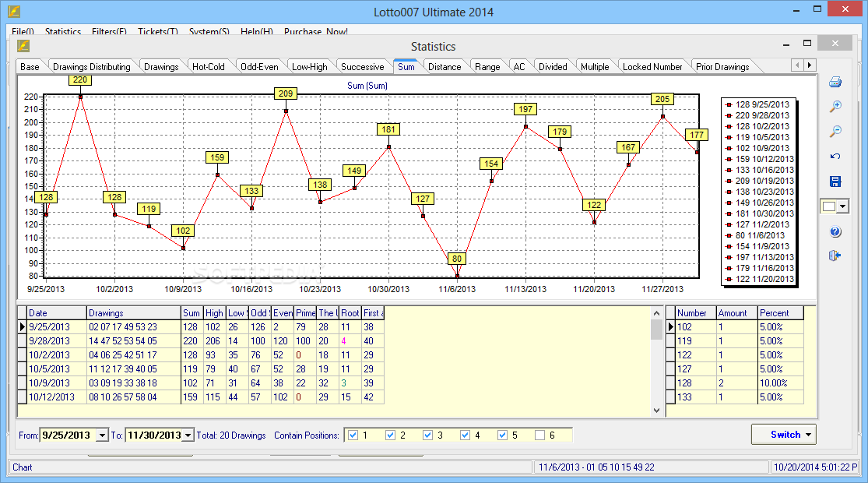Click the save floppy disk icon
Image resolution: width=868 pixels, height=483 pixels.
click(x=835, y=181)
